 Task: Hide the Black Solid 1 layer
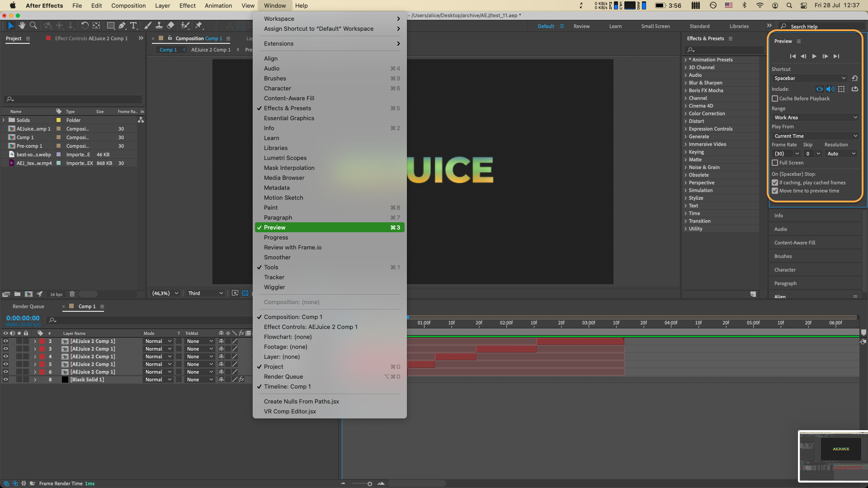point(6,380)
